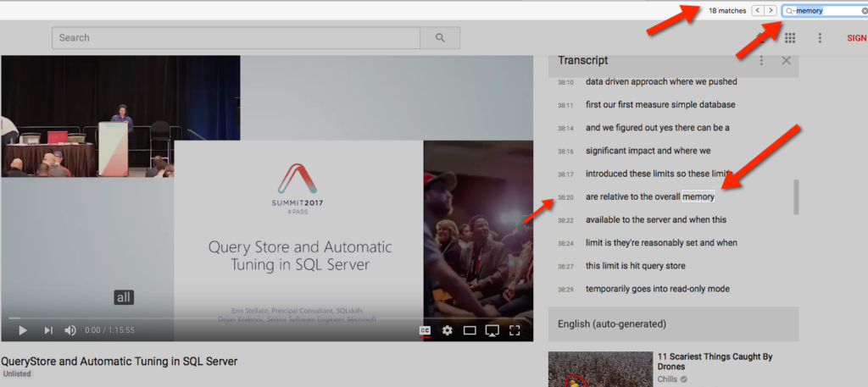
Task: Go to the previous find match
Action: tap(759, 10)
